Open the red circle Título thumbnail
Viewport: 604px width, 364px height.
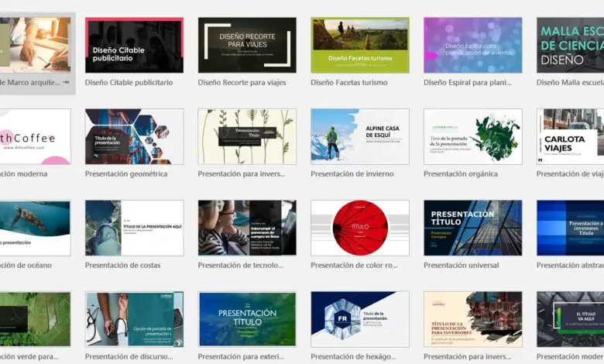coord(360,228)
